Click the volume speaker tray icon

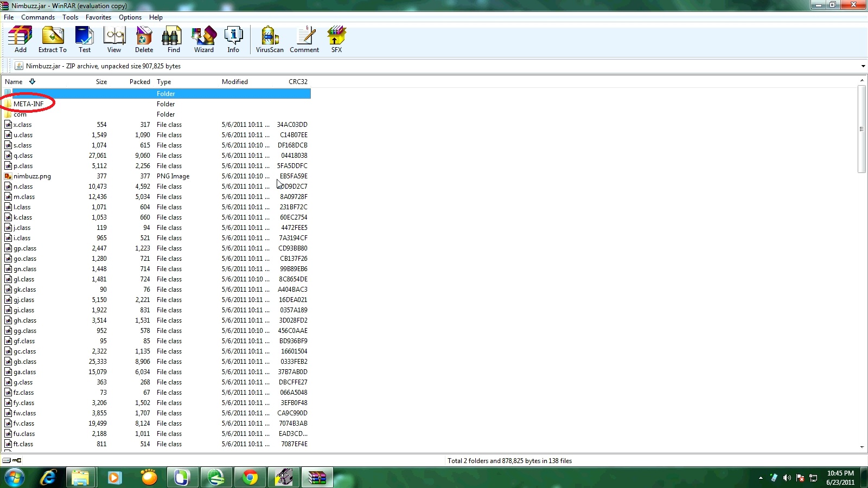787,478
